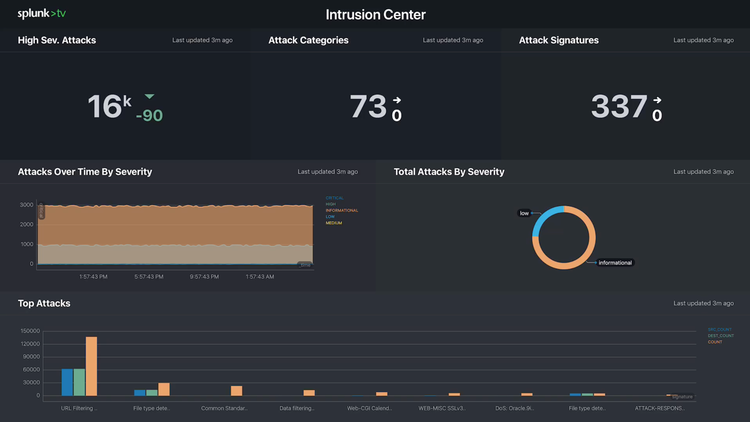This screenshot has height=422, width=750.
Task: Toggle COUNT series in Top Attacks legend
Action: 715,342
